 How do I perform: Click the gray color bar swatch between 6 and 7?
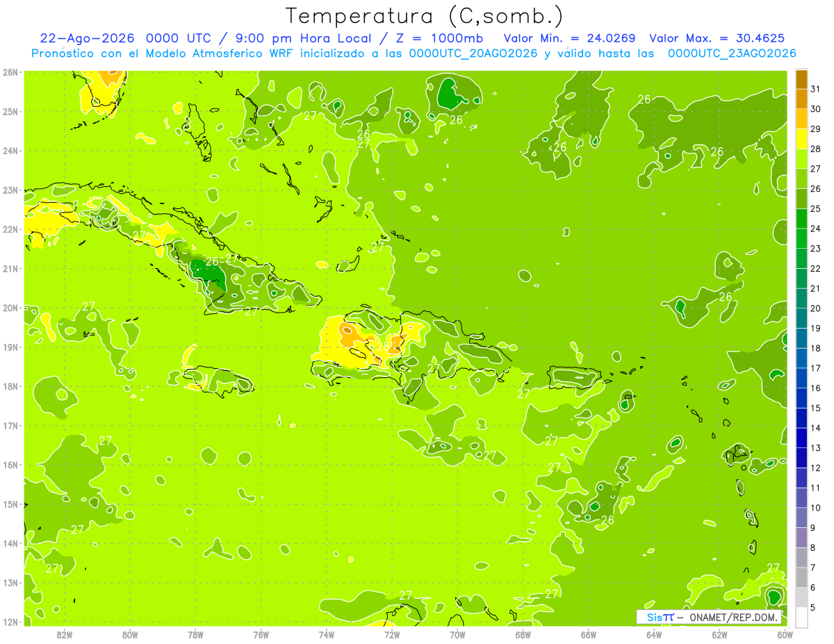click(x=801, y=577)
